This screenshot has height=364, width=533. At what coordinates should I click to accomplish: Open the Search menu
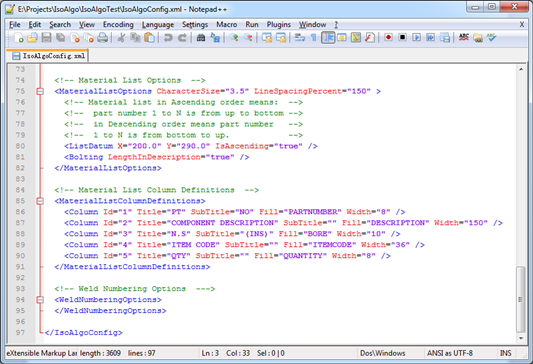[x=60, y=24]
